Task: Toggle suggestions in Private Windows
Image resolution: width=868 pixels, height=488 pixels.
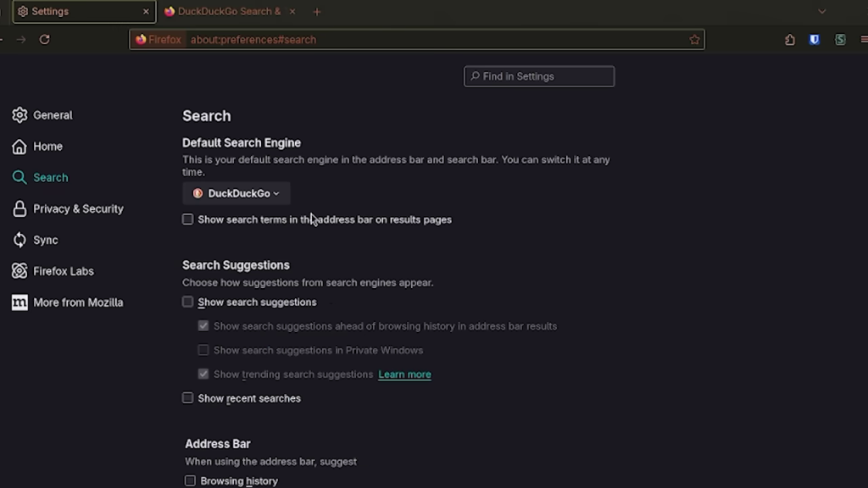Action: click(x=203, y=350)
